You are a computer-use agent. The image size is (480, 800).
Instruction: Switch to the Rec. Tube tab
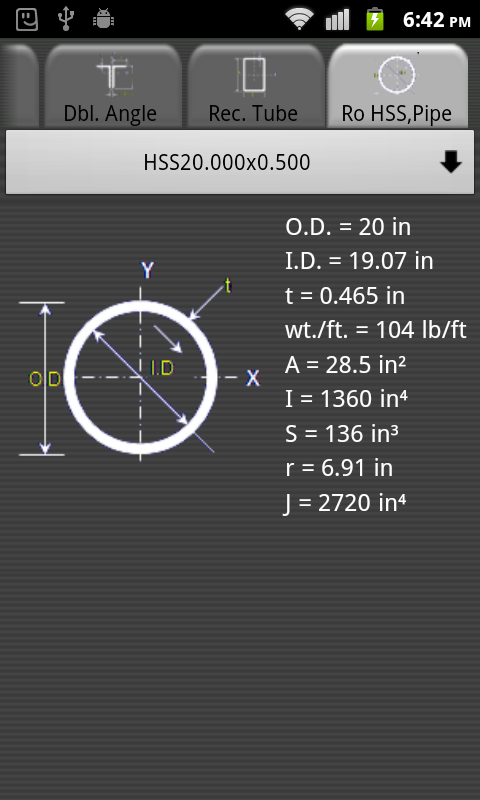tap(256, 86)
